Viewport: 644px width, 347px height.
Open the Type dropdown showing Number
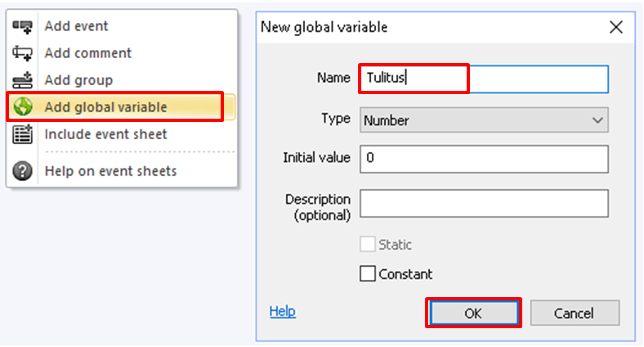484,120
